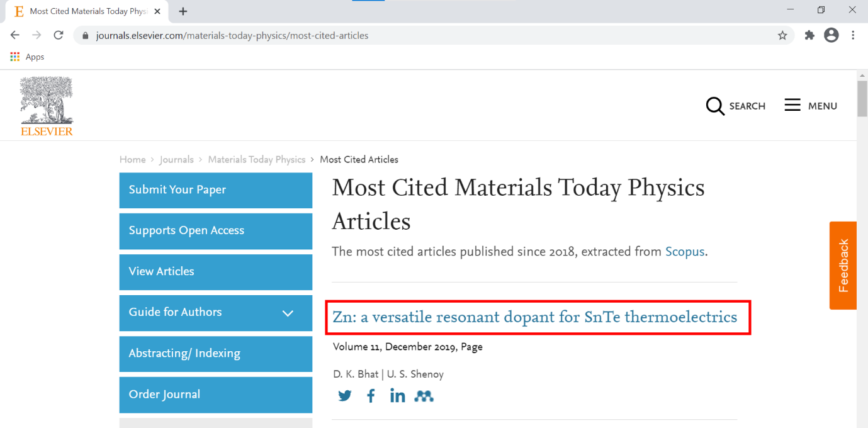The image size is (868, 428).
Task: Share article on Twitter
Action: coord(345,396)
